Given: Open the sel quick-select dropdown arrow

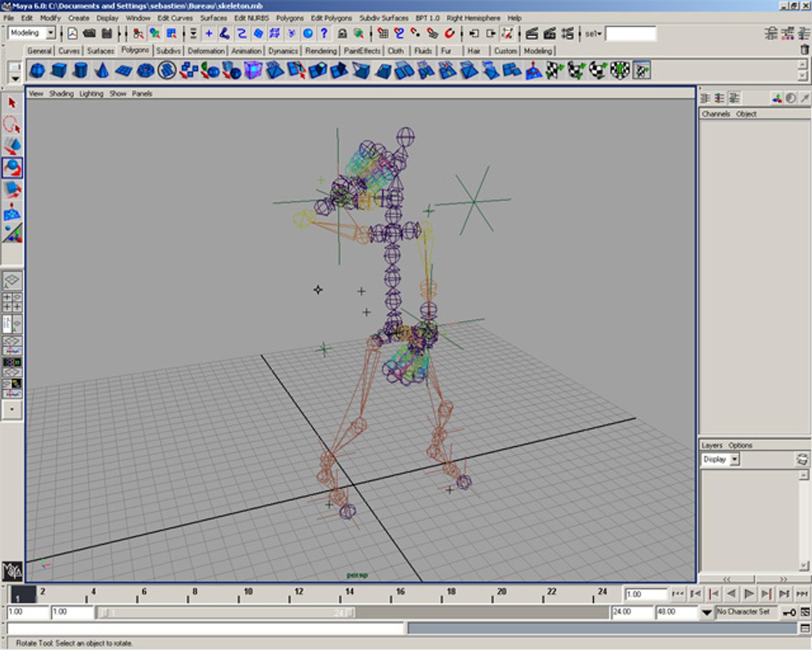Looking at the screenshot, I should point(600,34).
